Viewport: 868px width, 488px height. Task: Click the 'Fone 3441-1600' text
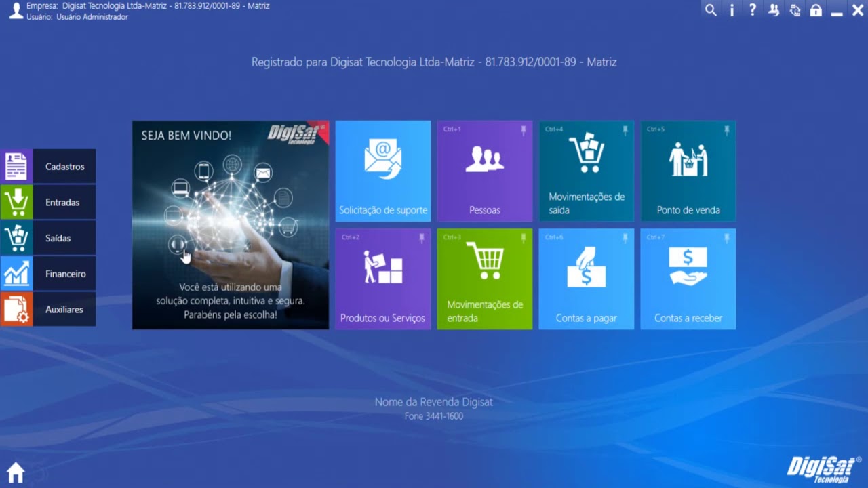coord(434,416)
